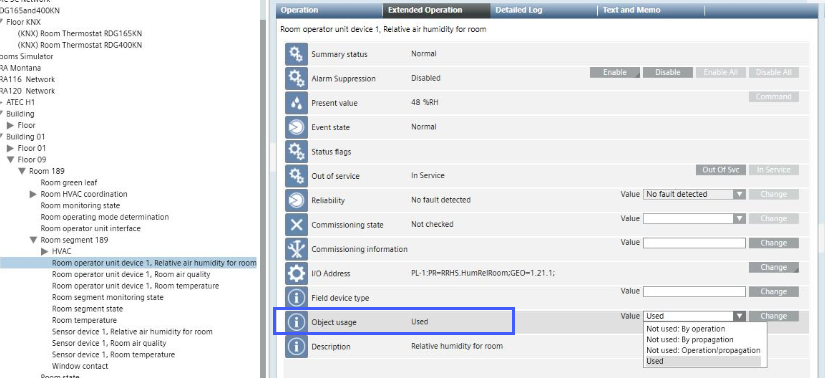
Task: Expand the Room HVAC coordination node
Action: (33, 194)
